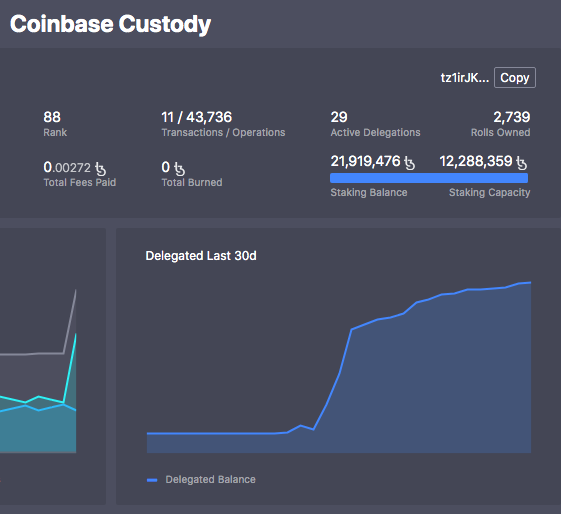The width and height of the screenshot is (561, 514).
Task: Click the 0.00272 total fees value
Action: [67, 167]
